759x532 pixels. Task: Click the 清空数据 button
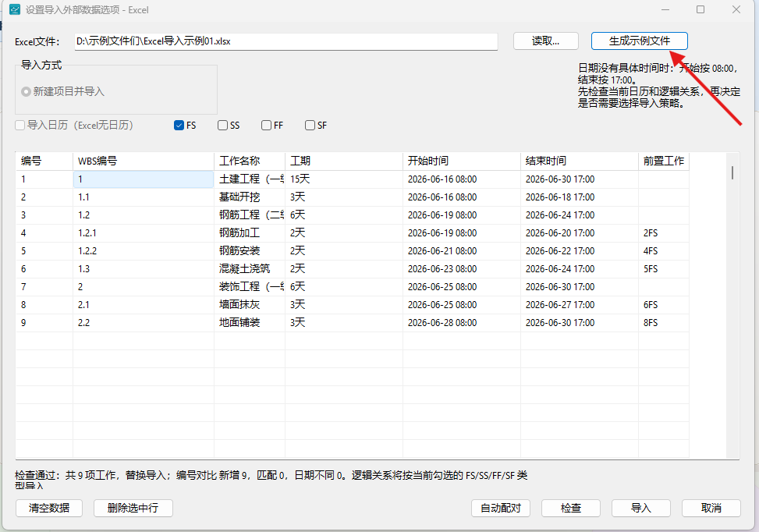pos(49,508)
